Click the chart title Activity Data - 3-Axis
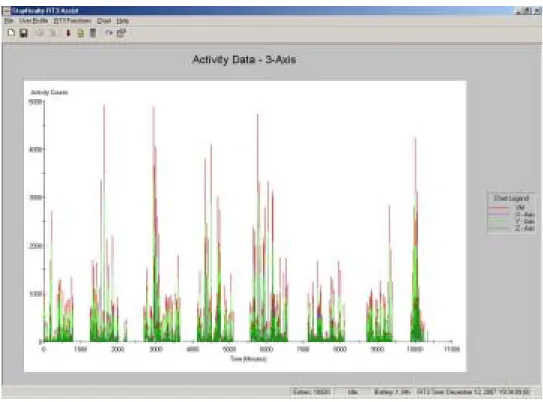This screenshot has width=543, height=402. [x=244, y=60]
